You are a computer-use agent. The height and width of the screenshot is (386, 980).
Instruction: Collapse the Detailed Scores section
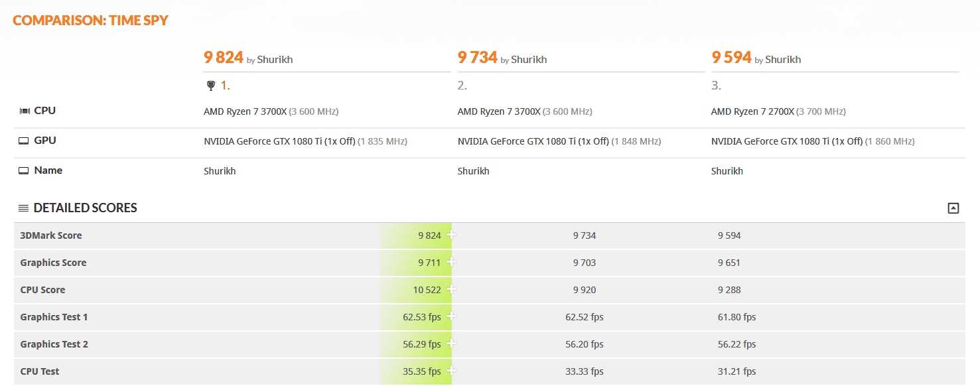[x=953, y=208]
